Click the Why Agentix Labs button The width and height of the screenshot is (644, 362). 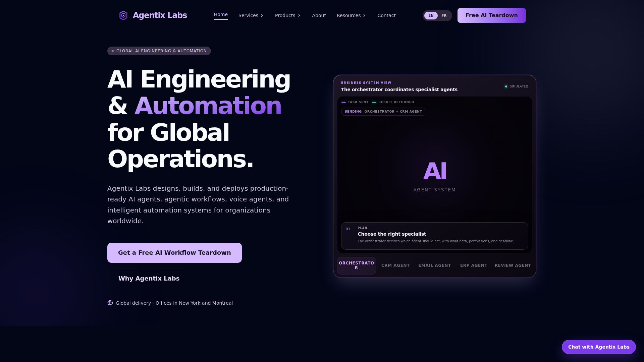pyautogui.click(x=149, y=279)
